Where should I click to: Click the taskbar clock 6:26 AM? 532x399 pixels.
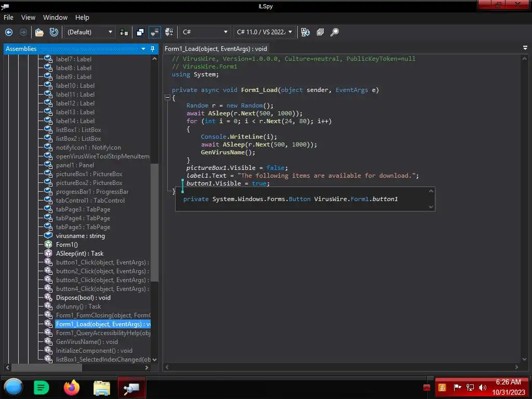coord(508,382)
